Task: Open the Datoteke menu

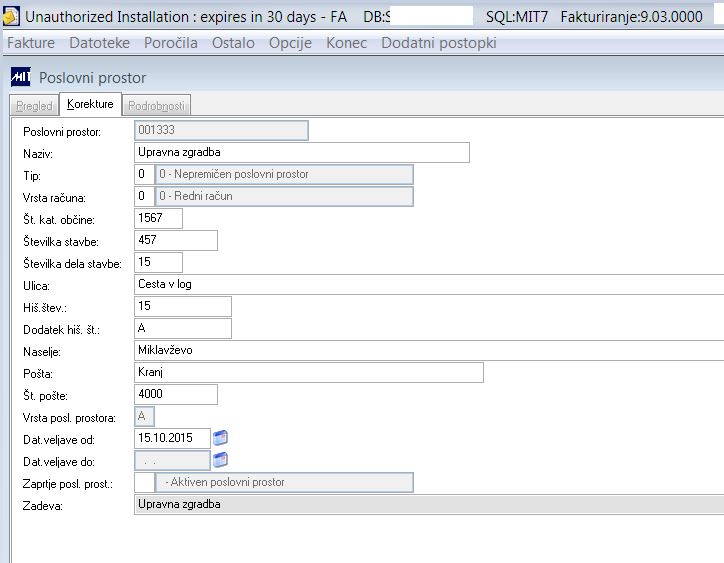Action: (99, 43)
